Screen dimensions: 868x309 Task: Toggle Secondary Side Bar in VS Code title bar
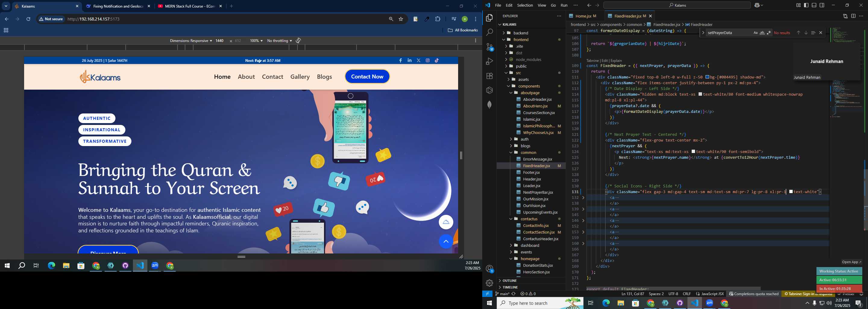[x=822, y=5]
